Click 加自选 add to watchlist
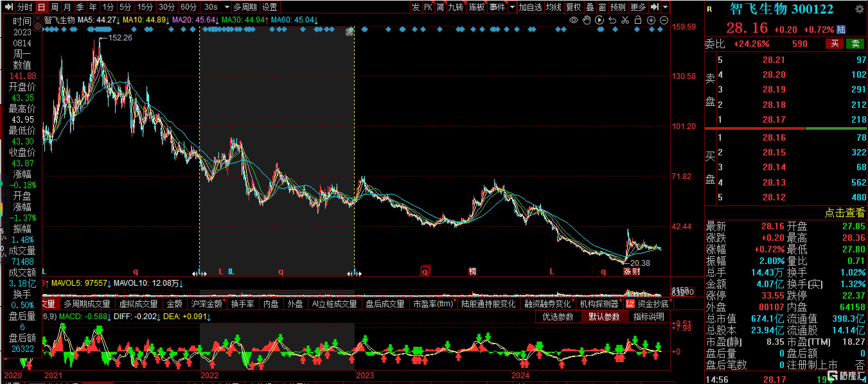868x384 pixels. (530, 7)
